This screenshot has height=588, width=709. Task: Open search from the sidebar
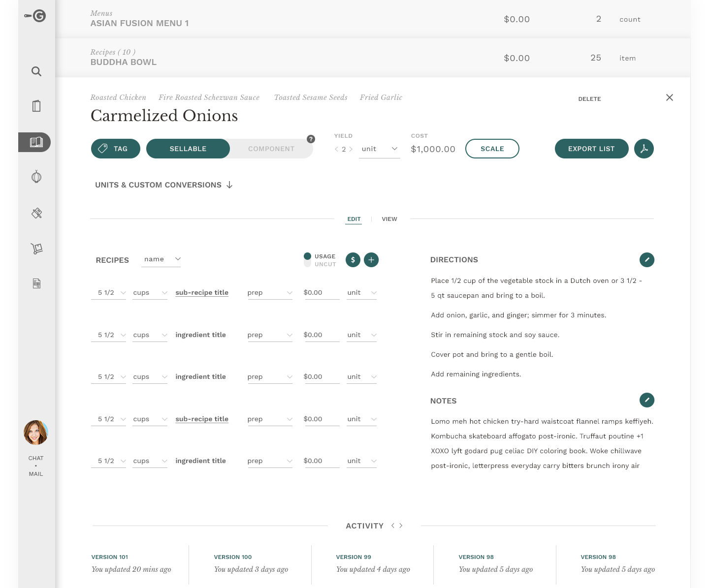click(x=36, y=71)
